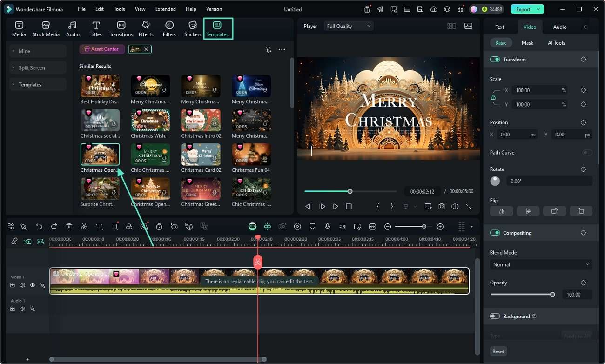This screenshot has width=605, height=364.
Task: Click the voiceover microphone icon
Action: (328, 226)
